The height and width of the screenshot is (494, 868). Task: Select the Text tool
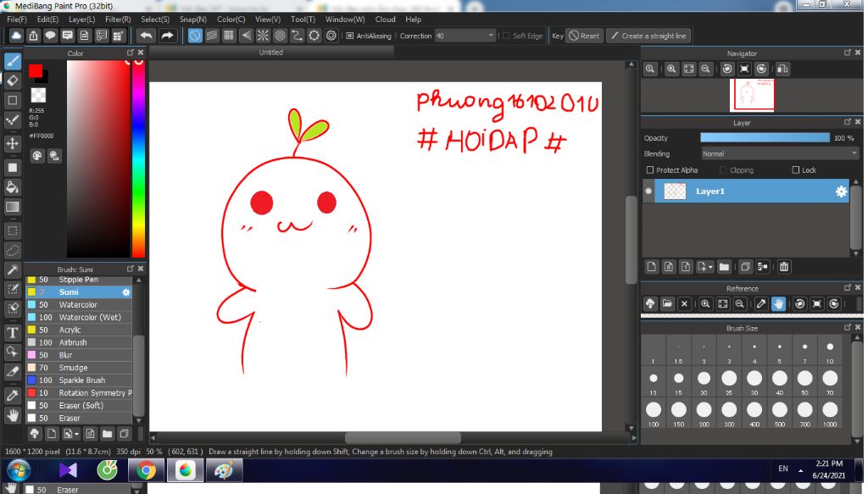pyautogui.click(x=12, y=332)
